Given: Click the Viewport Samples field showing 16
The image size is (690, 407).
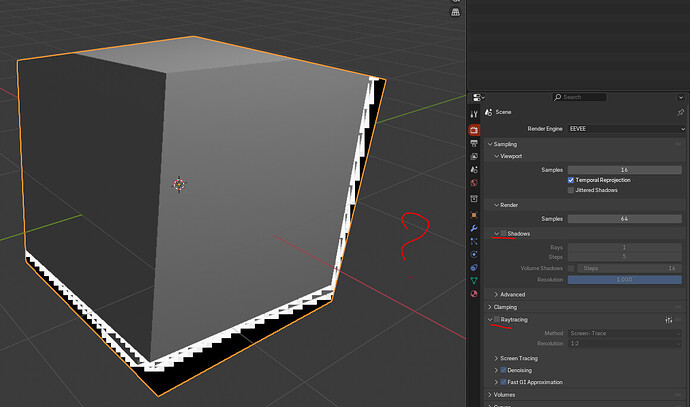Looking at the screenshot, I should (624, 170).
